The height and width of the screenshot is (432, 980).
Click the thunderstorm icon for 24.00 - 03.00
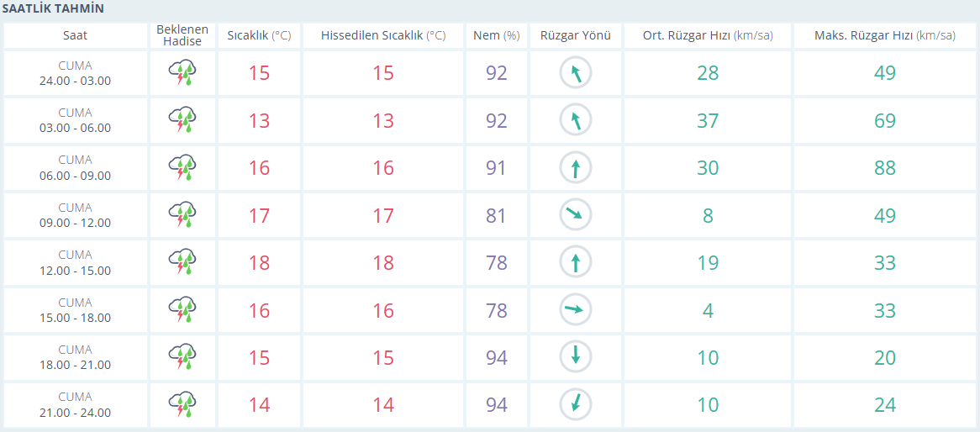182,73
